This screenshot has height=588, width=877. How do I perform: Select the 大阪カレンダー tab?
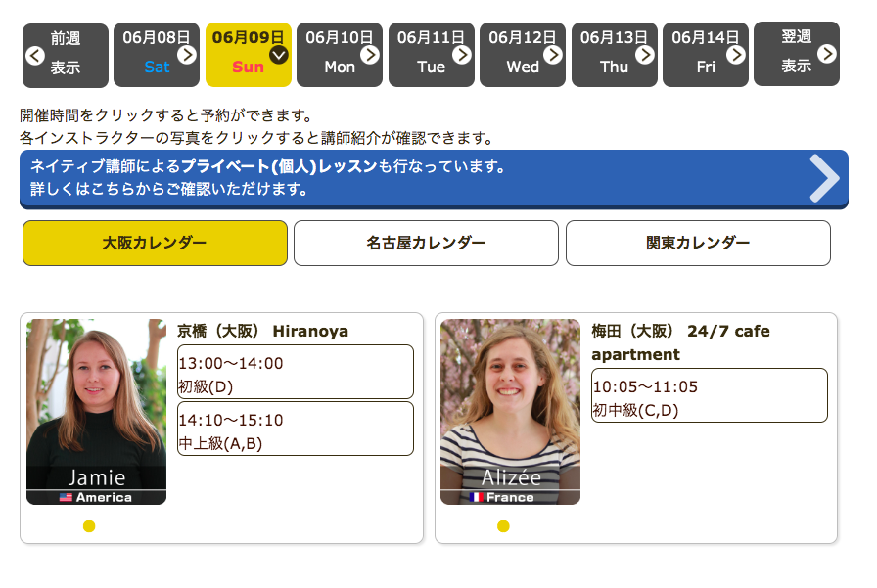coord(155,243)
